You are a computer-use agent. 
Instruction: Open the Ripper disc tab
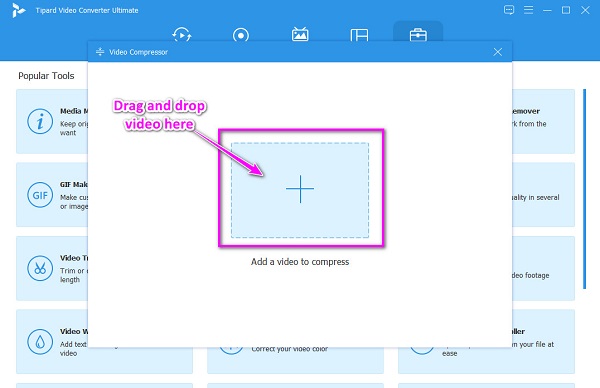(x=241, y=35)
